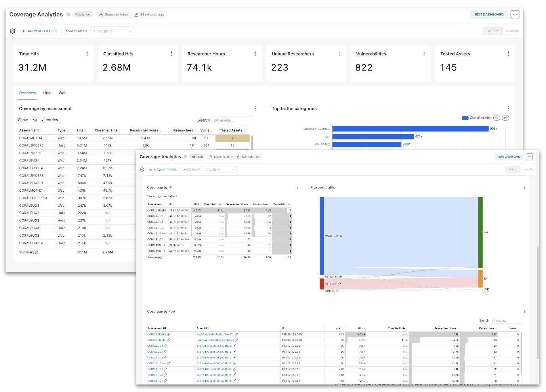Click Summary info icon in Coverage by IP
The height and width of the screenshot is (392, 546).
click(160, 257)
